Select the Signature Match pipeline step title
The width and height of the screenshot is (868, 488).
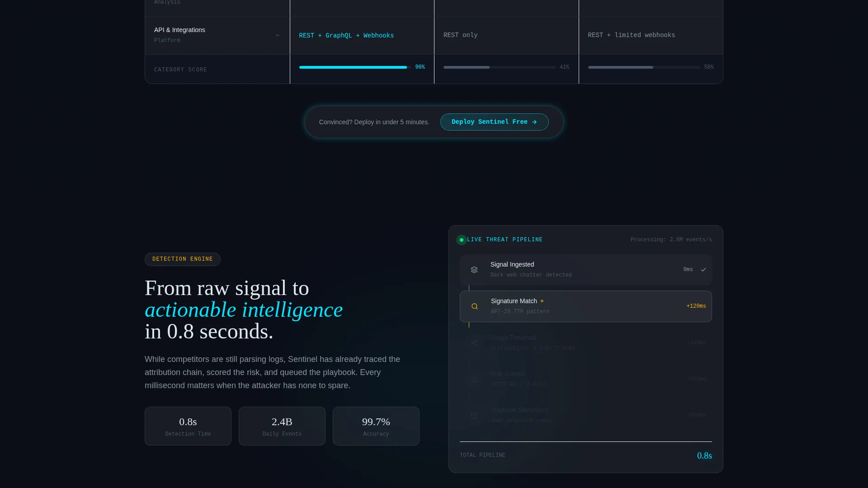tap(514, 301)
